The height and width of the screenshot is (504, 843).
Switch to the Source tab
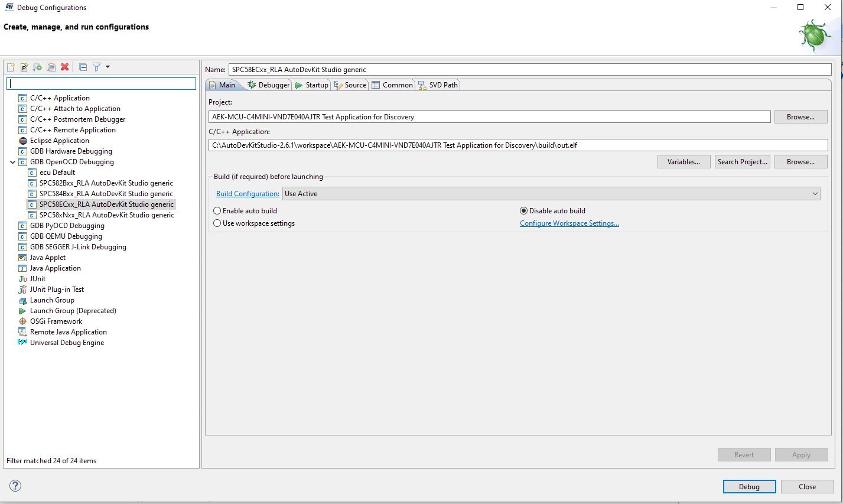(350, 85)
